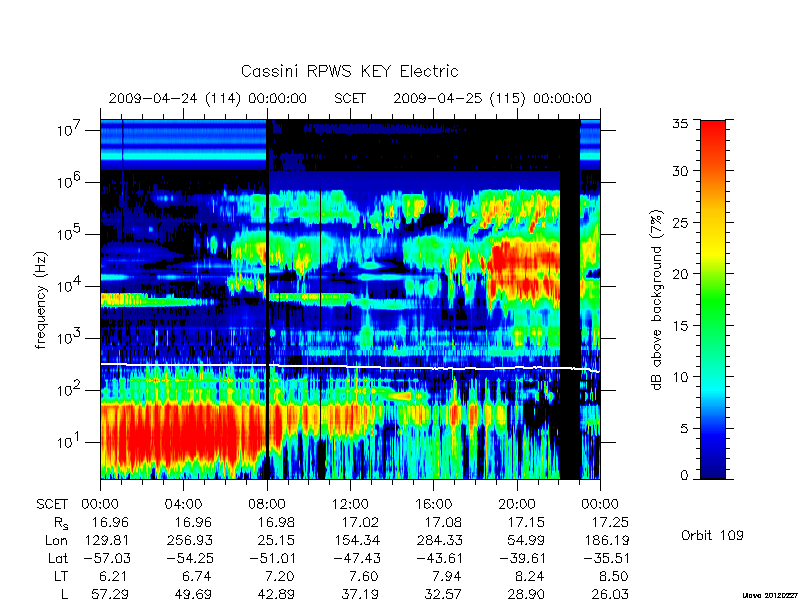The width and height of the screenshot is (800, 600).
Task: Click the frequency (Hz) axis label
Action: (x=41, y=300)
